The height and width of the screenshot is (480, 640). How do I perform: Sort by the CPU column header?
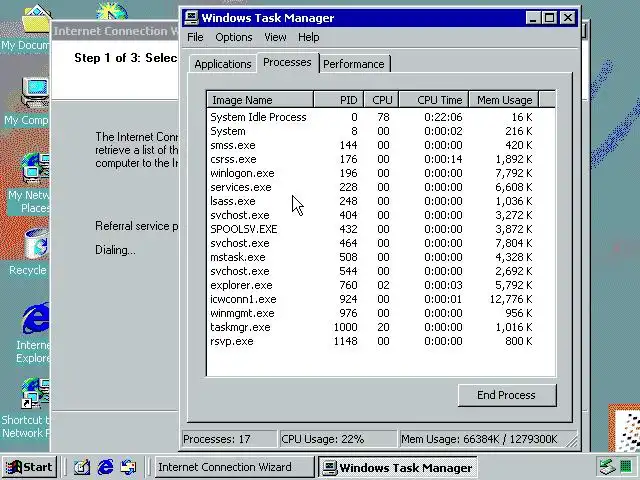pyautogui.click(x=381, y=100)
